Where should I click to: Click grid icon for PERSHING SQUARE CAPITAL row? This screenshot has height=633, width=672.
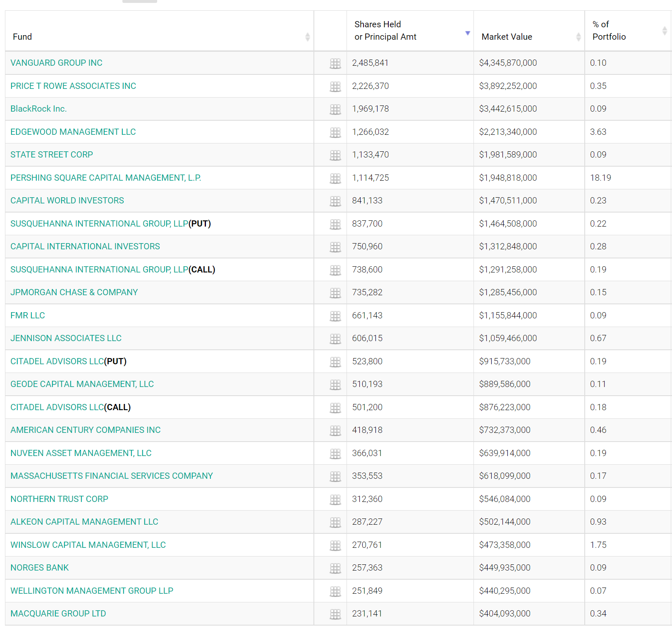click(335, 178)
